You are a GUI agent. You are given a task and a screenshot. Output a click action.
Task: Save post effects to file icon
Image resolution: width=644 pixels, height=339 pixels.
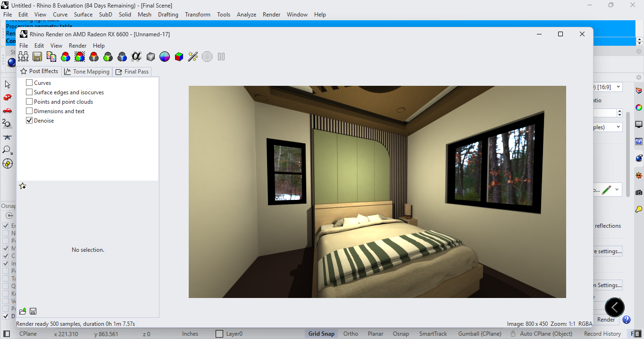pos(33,311)
